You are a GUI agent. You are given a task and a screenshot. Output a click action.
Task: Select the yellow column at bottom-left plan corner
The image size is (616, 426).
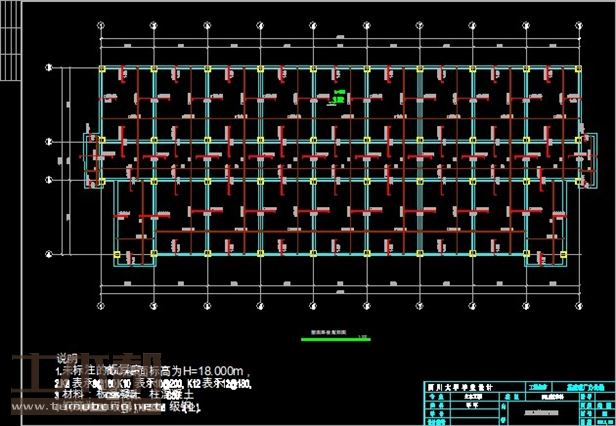118,254
